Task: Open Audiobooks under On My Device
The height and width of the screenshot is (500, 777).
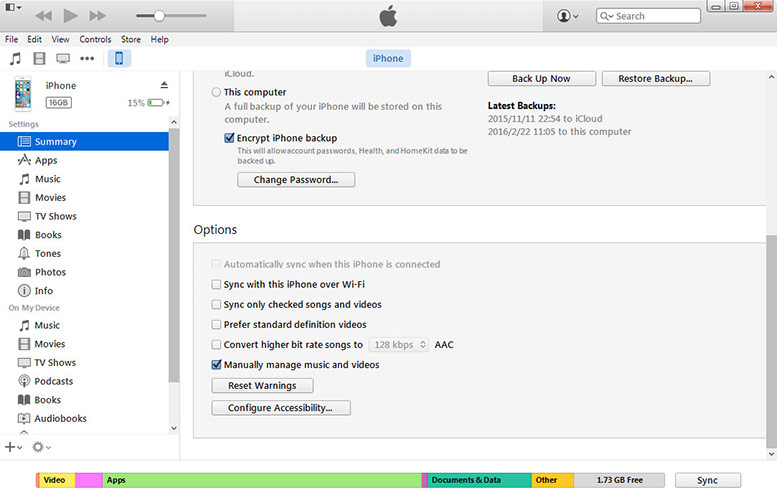Action: point(84,418)
